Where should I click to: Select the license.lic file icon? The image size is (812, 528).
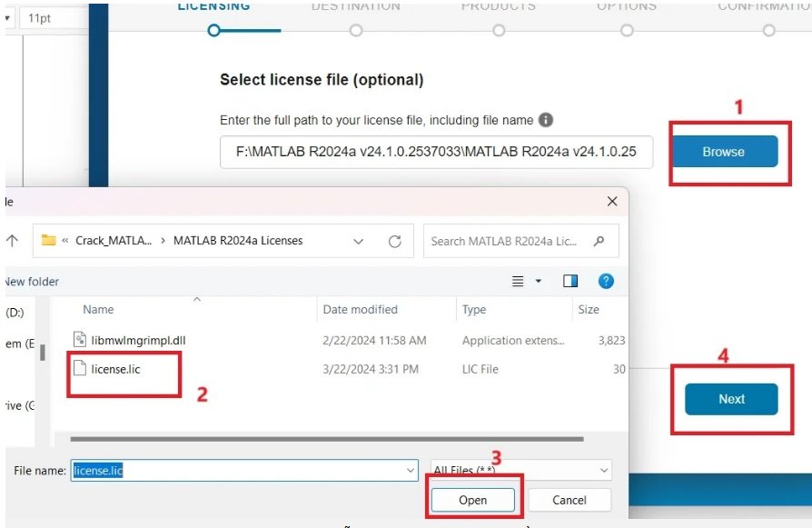pyautogui.click(x=79, y=369)
